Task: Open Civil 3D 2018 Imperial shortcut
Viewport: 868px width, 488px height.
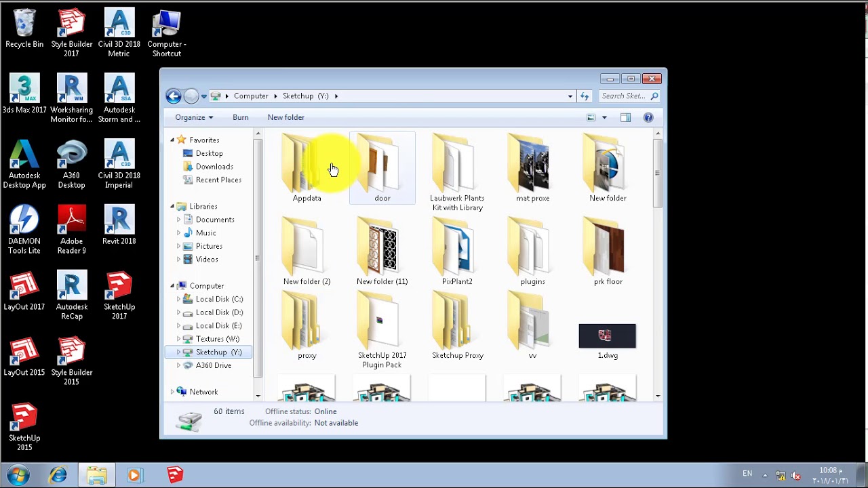Action: (x=119, y=165)
